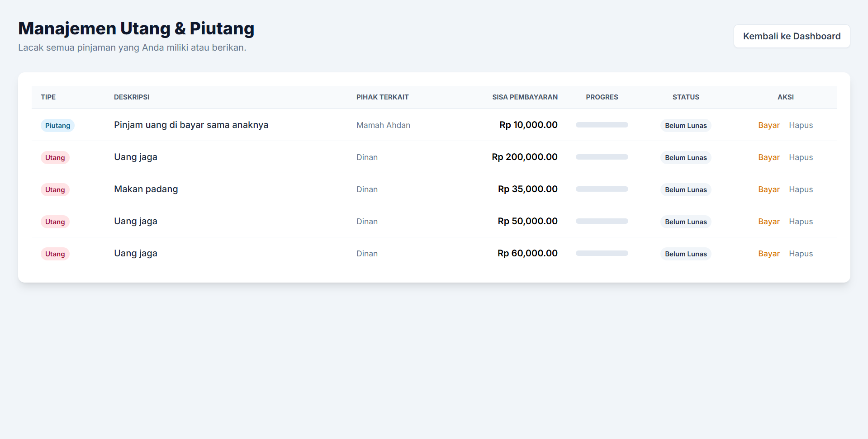Image resolution: width=868 pixels, height=439 pixels.
Task: Click the Belum Lunas pill on the bottom row
Action: point(685,254)
